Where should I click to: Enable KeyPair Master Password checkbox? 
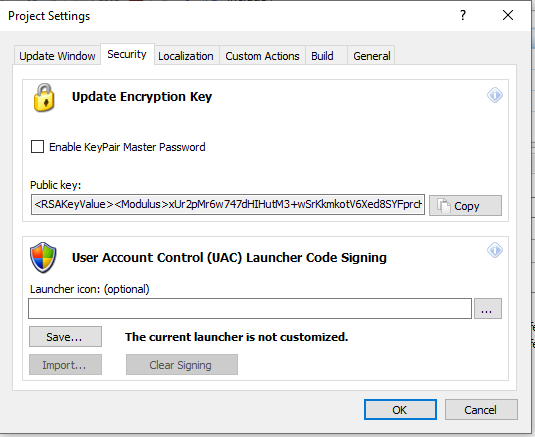coord(37,147)
